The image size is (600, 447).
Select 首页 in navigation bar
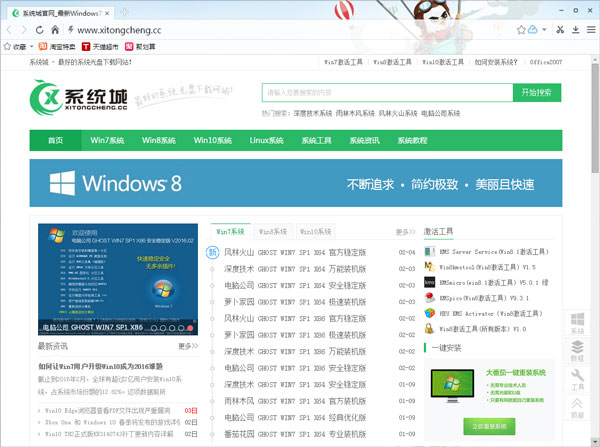coord(55,140)
